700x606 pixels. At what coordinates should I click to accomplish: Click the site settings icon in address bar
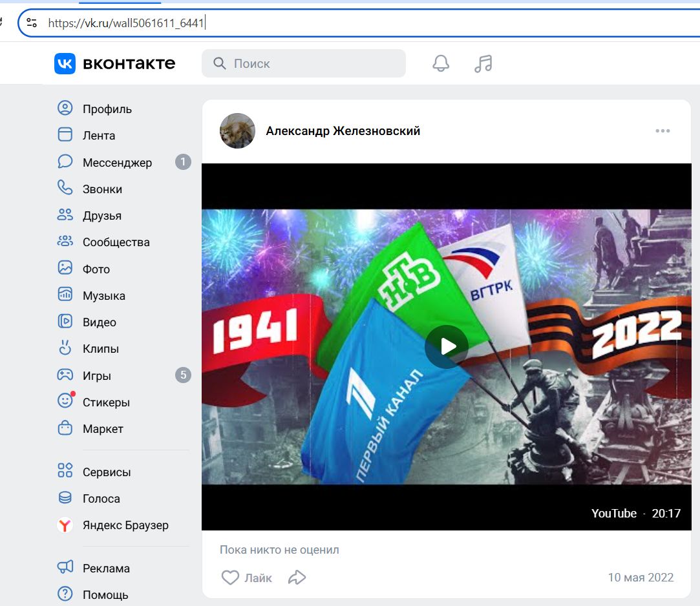(32, 23)
